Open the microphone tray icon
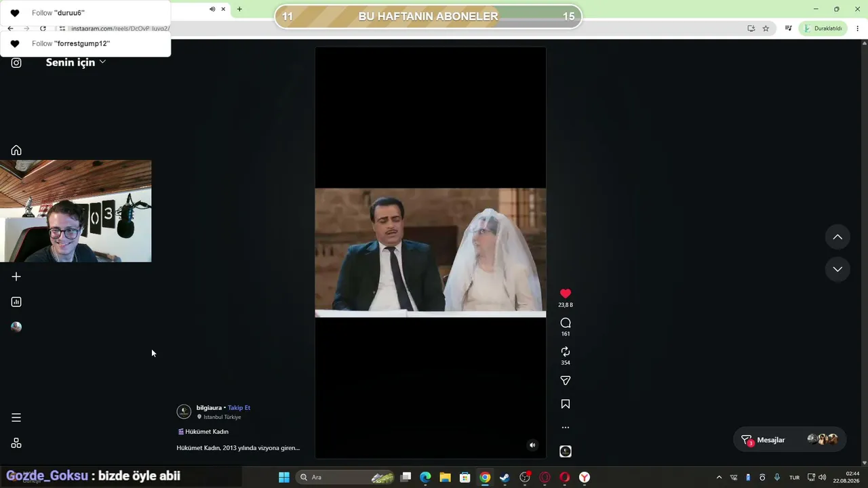 (x=777, y=477)
